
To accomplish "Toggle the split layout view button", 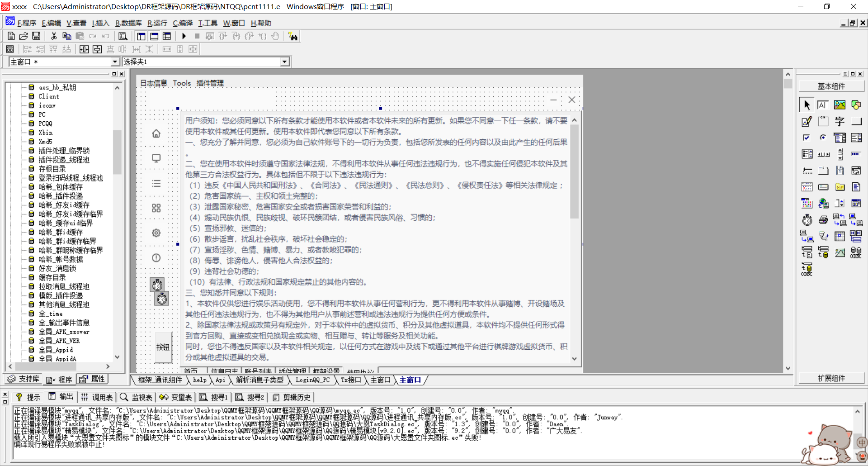I will tap(155, 36).
